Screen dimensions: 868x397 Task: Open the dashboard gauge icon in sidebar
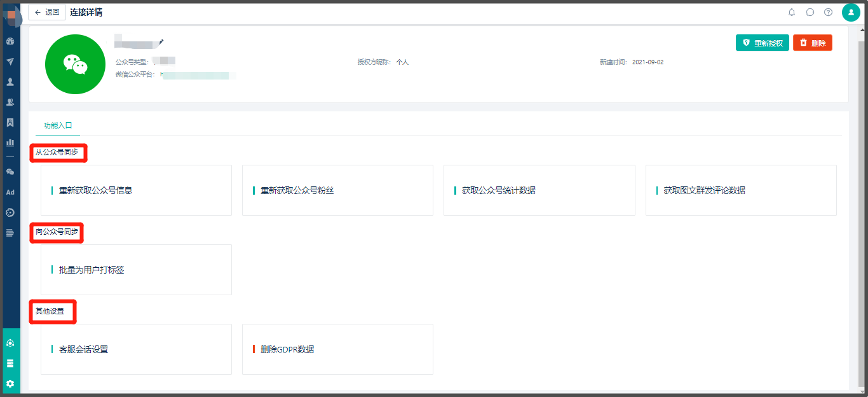(10, 41)
